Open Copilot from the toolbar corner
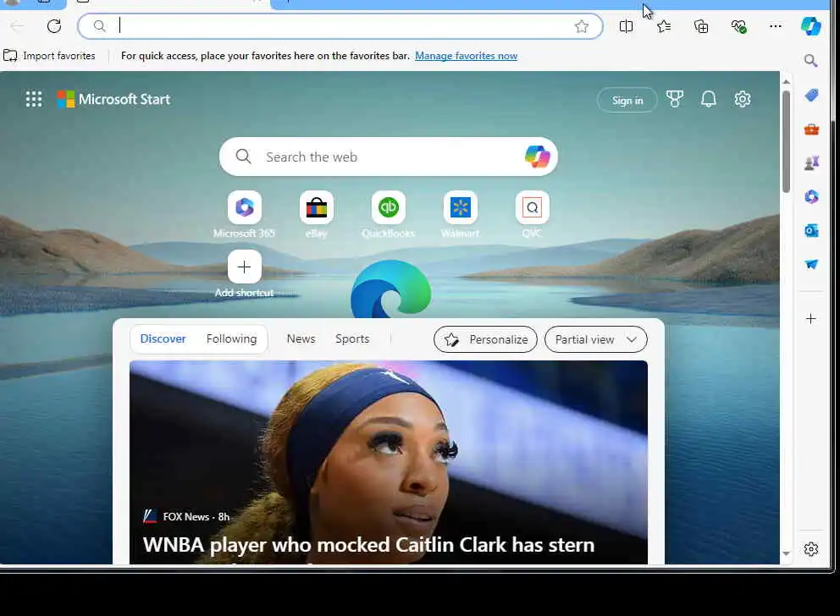The width and height of the screenshot is (840, 616). tap(811, 26)
